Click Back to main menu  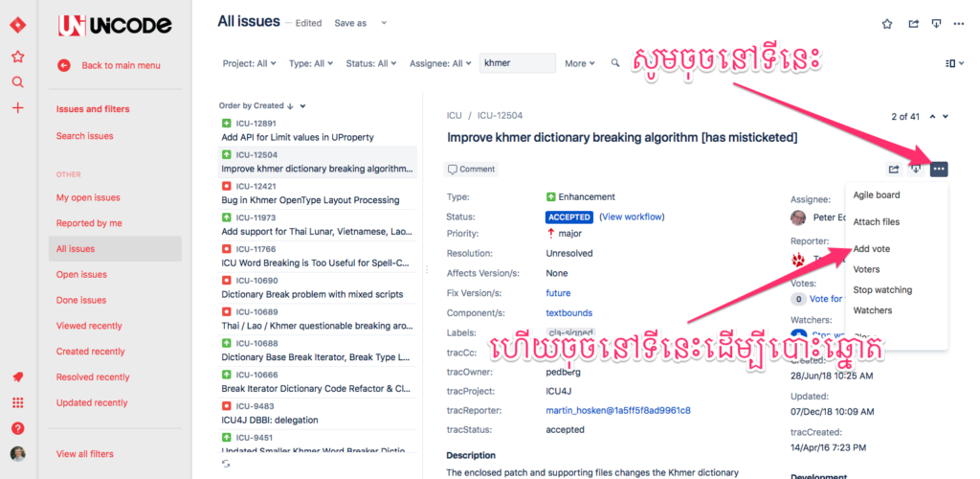pyautogui.click(x=121, y=65)
